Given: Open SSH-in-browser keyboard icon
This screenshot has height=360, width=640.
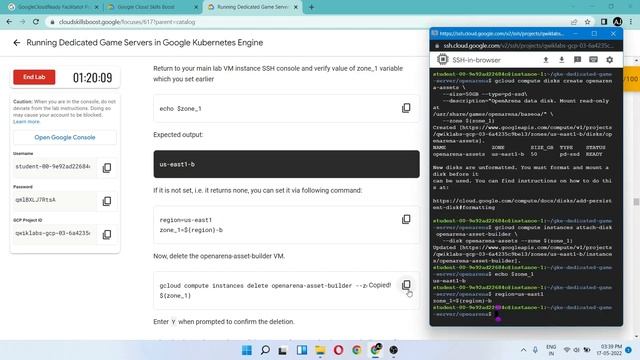Looking at the screenshot, I should pos(593,60).
